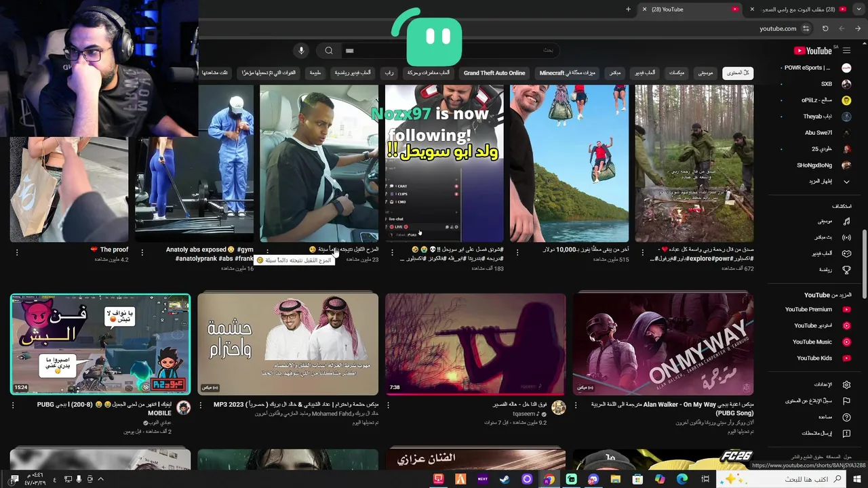The height and width of the screenshot is (488, 868).
Task: Open a new browser tab
Action: (x=628, y=9)
